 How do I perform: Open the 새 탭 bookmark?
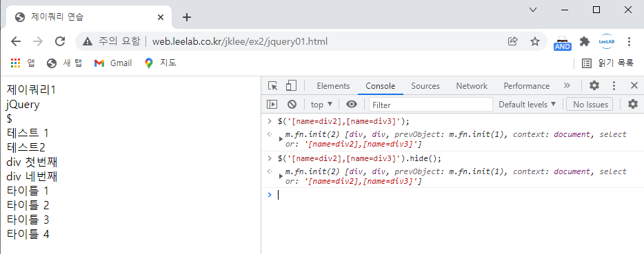pyautogui.click(x=65, y=63)
